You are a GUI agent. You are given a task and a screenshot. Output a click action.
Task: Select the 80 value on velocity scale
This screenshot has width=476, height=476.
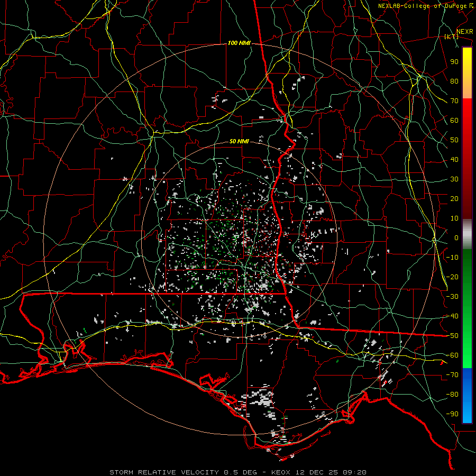[454, 81]
